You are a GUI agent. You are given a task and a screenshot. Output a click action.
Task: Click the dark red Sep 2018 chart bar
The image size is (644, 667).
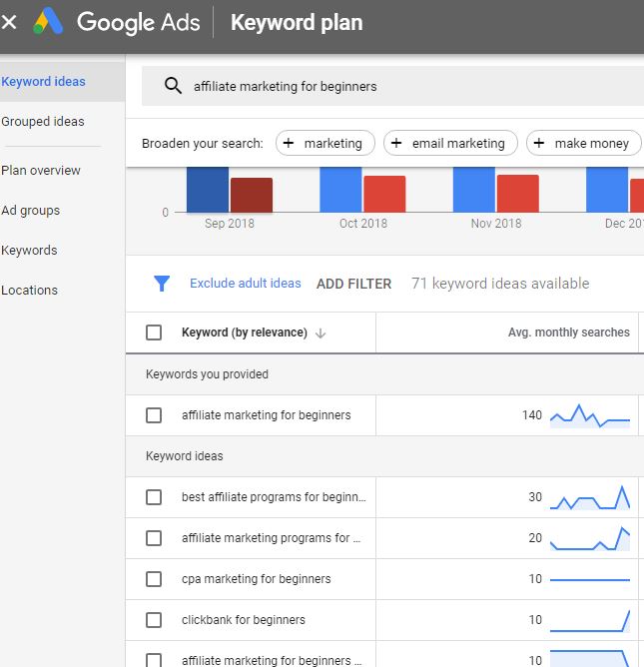252,195
